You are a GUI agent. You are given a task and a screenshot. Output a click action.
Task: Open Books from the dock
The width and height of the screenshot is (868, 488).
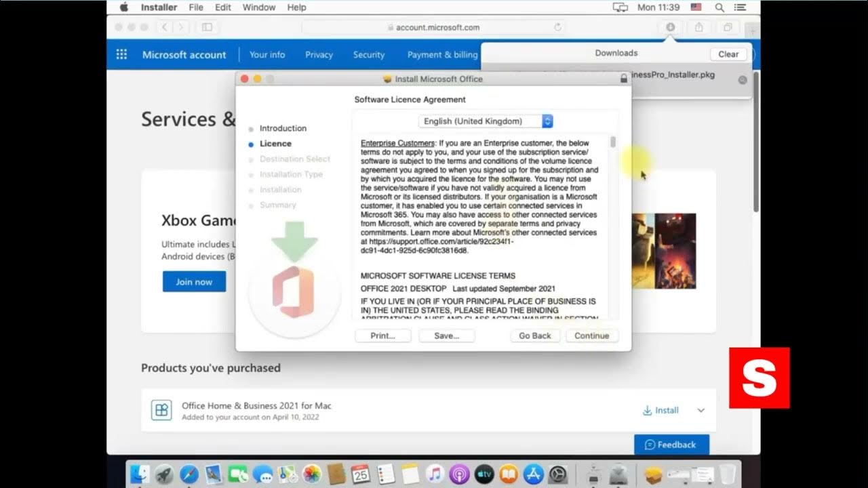coord(508,474)
